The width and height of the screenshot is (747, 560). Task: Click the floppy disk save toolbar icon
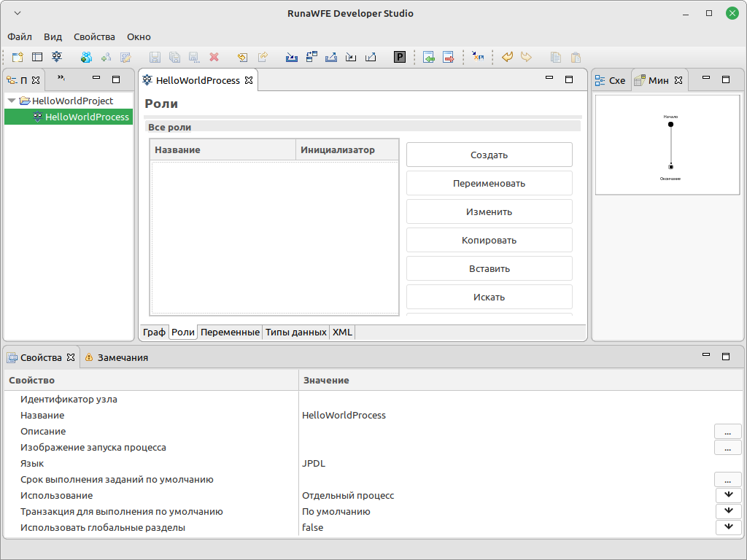tap(155, 57)
